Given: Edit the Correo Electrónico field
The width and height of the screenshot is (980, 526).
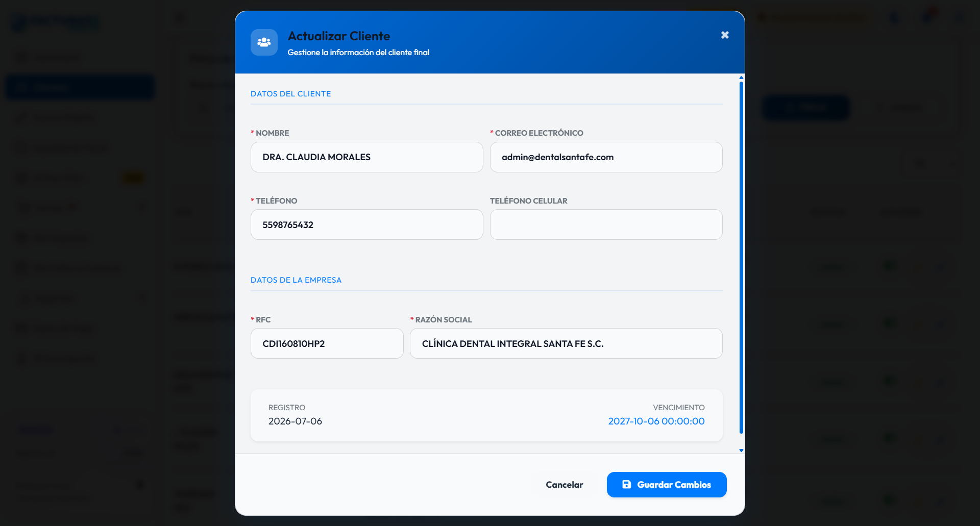Looking at the screenshot, I should 606,157.
